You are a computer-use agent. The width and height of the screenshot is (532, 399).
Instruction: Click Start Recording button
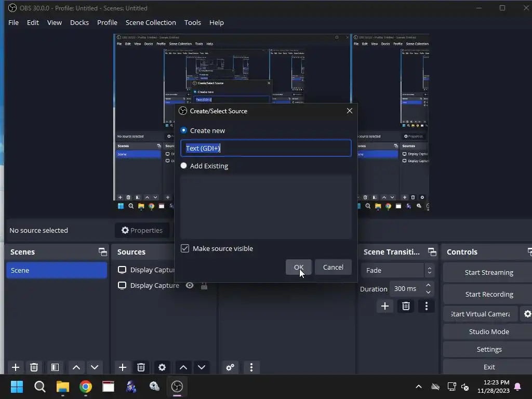click(488, 294)
